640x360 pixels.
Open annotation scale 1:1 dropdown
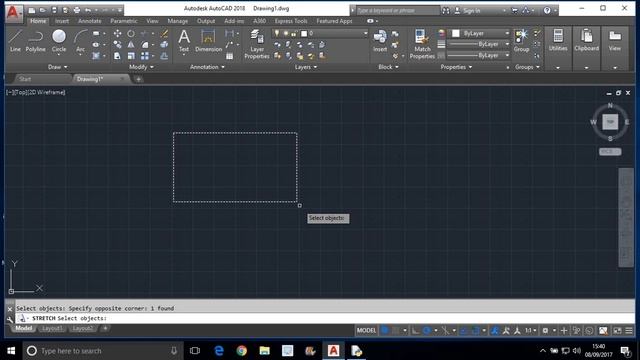[x=531, y=331]
